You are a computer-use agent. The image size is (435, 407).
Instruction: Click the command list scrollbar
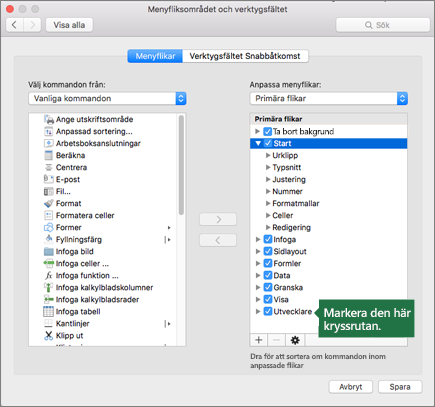[181, 165]
